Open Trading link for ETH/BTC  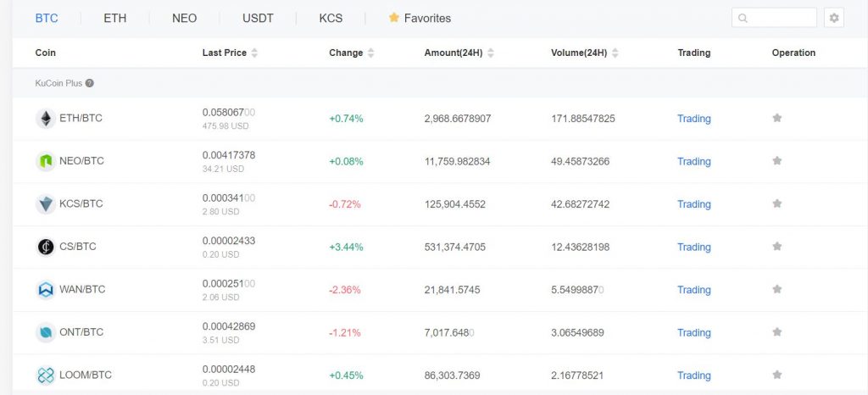pos(694,119)
